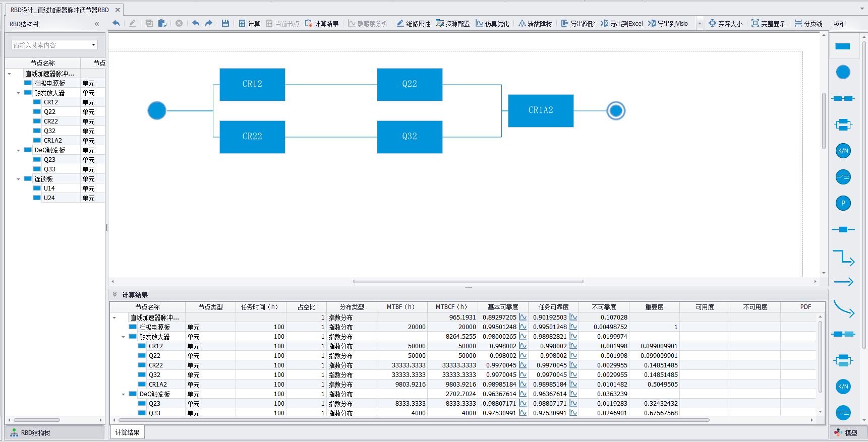Click the Undo arrow in the toolbar
The height and width of the screenshot is (442, 868).
(x=196, y=23)
